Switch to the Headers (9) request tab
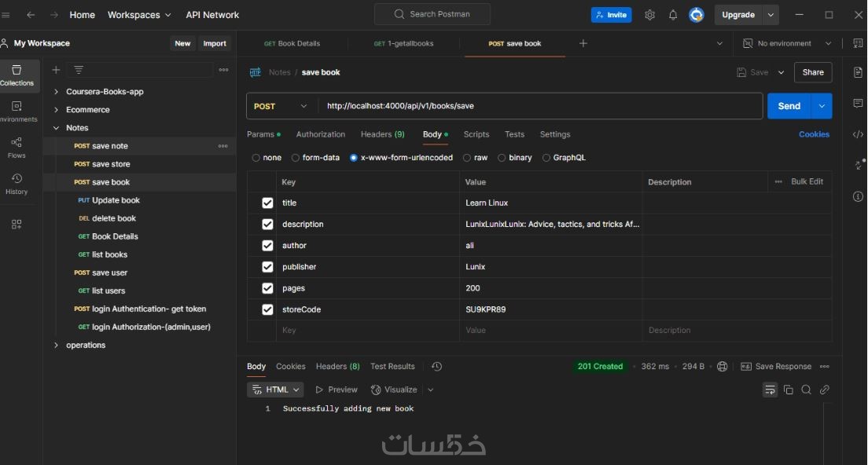868x465 pixels. pos(383,134)
